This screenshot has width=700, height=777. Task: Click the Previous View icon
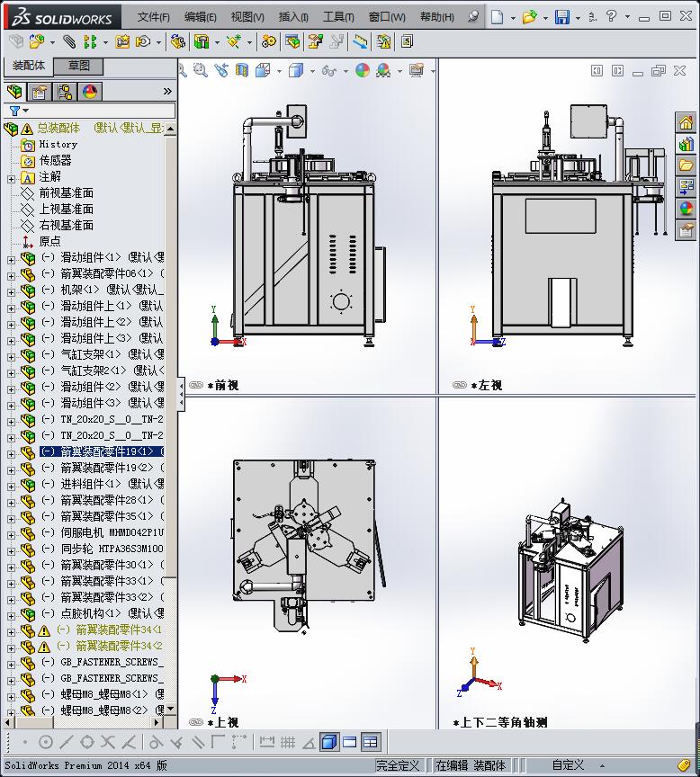pos(221,70)
